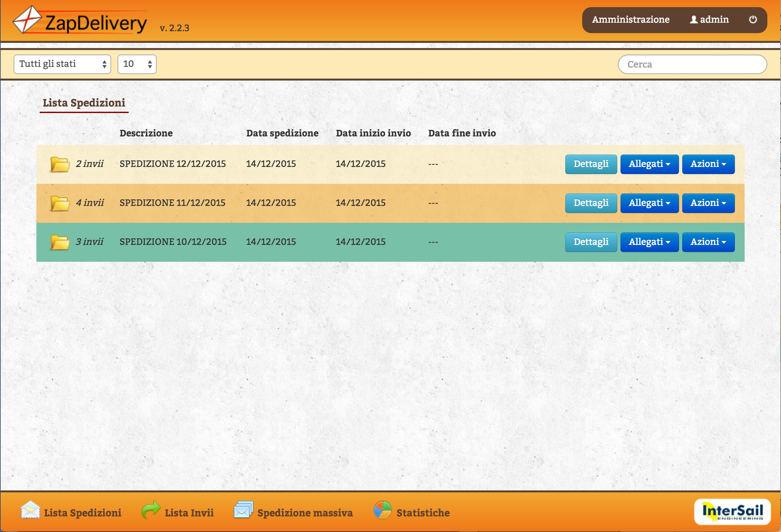
Task: Expand Azioni for SPEDIZIONE 11/12/2015
Action: pos(708,203)
